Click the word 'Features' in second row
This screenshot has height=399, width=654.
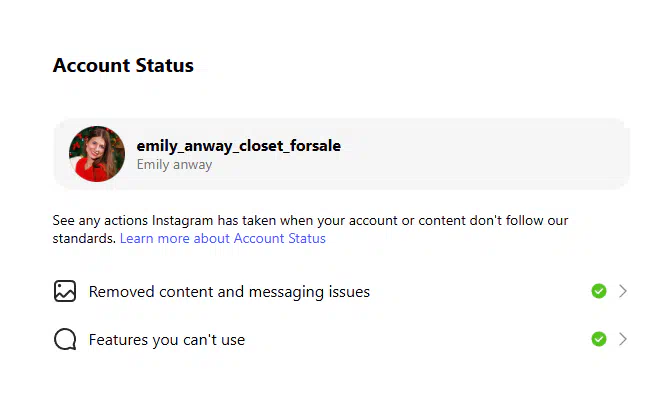(118, 339)
